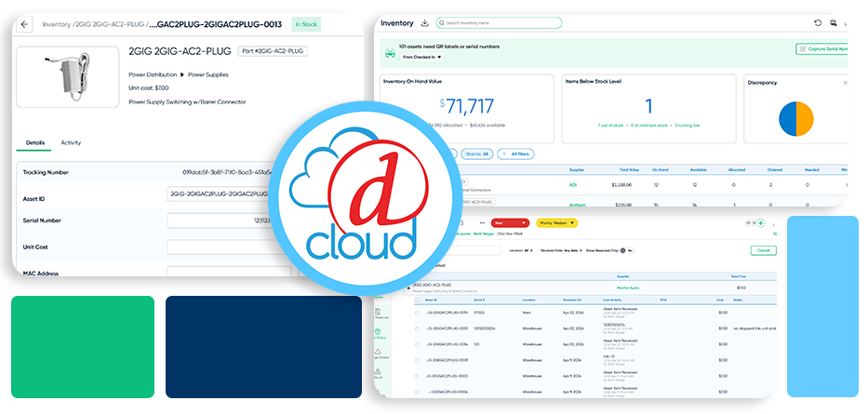The height and width of the screenshot is (414, 868).
Task: Click Inventory breadcrumb link
Action: [x=57, y=24]
